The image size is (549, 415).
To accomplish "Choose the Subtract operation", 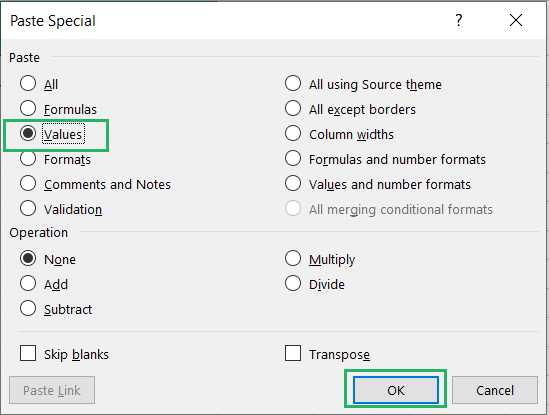I will 28,309.
